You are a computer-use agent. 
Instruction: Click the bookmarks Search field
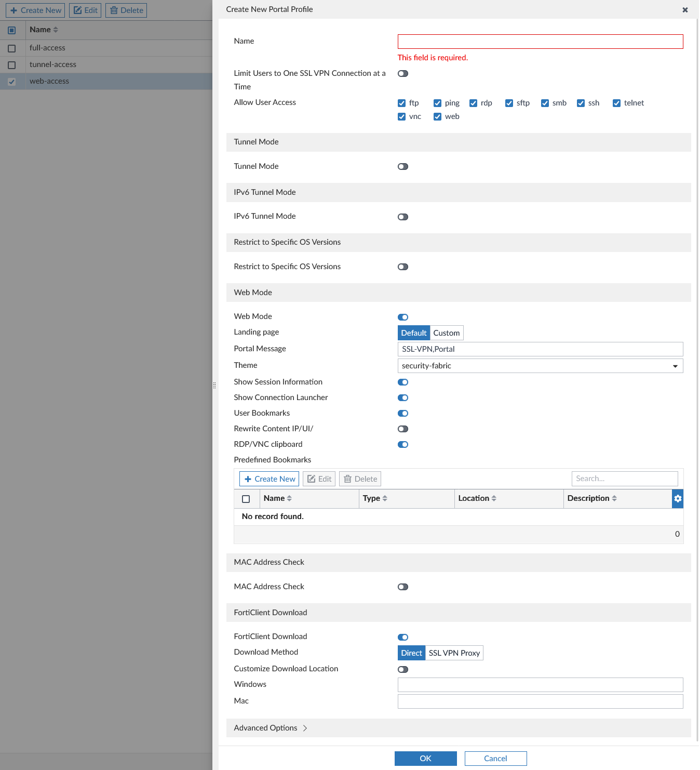click(x=624, y=479)
